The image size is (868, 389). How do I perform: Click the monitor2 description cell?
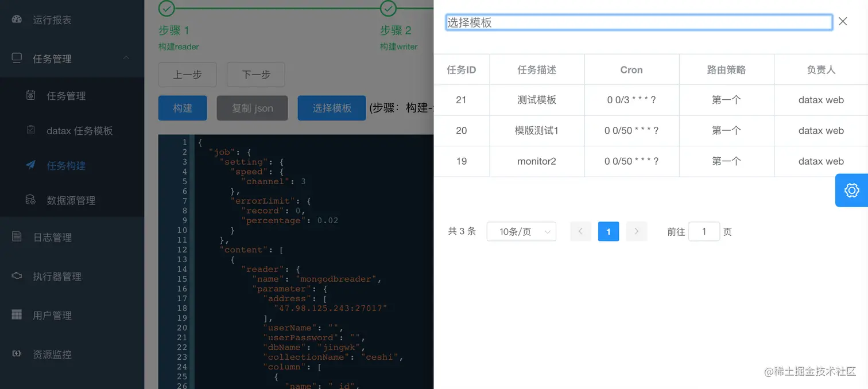click(537, 161)
